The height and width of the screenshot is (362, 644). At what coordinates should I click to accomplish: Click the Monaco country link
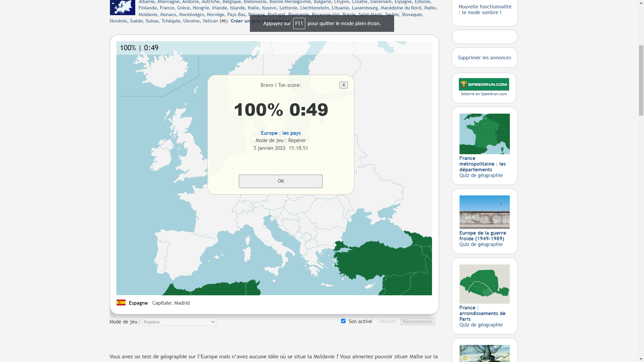pyautogui.click(x=168, y=14)
